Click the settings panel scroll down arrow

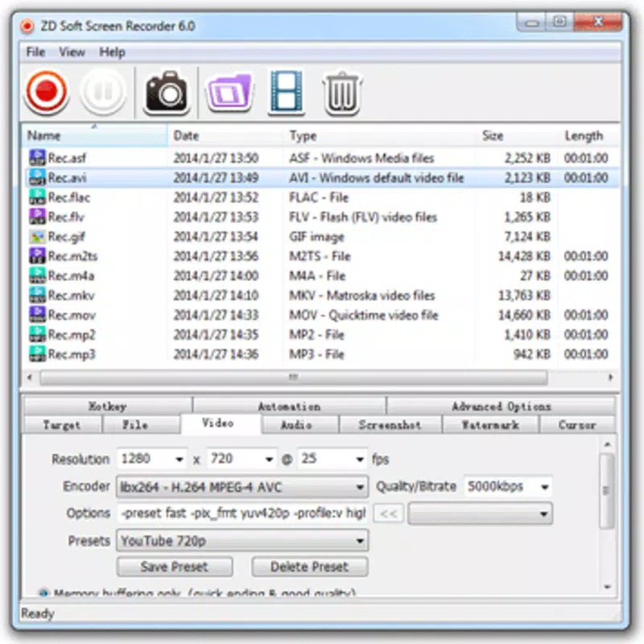click(608, 587)
